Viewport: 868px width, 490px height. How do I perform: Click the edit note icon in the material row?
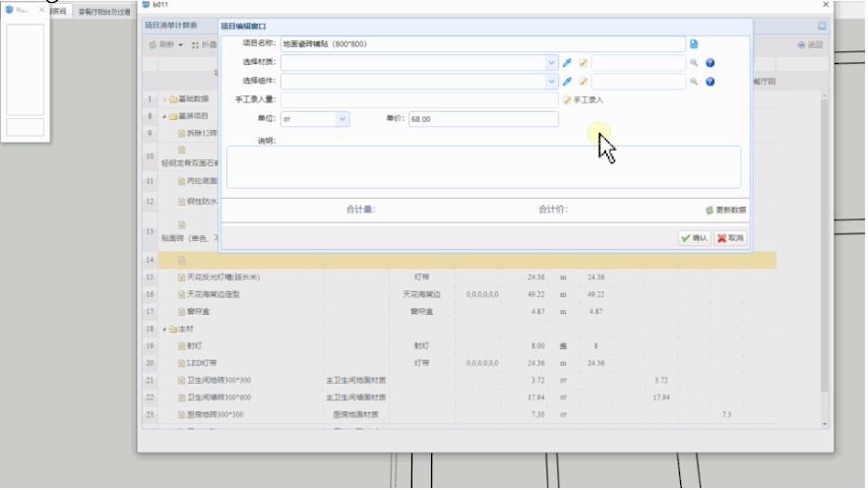click(x=583, y=63)
